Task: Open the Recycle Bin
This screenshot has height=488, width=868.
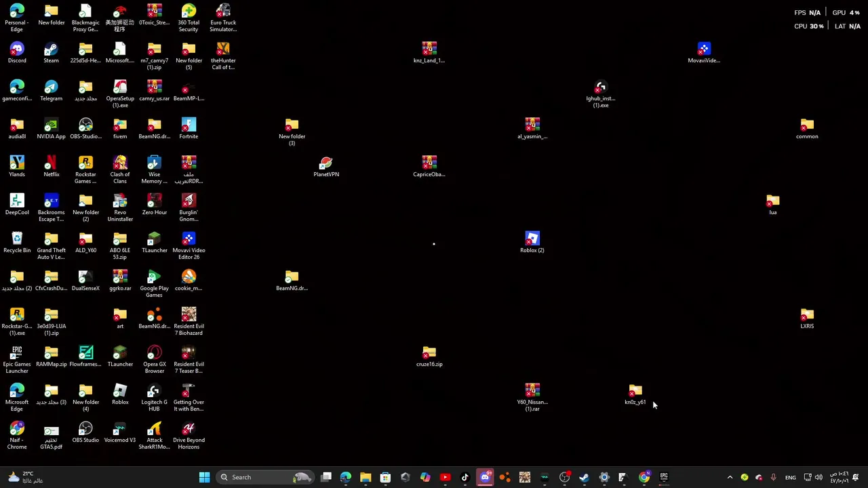Action: point(17,243)
